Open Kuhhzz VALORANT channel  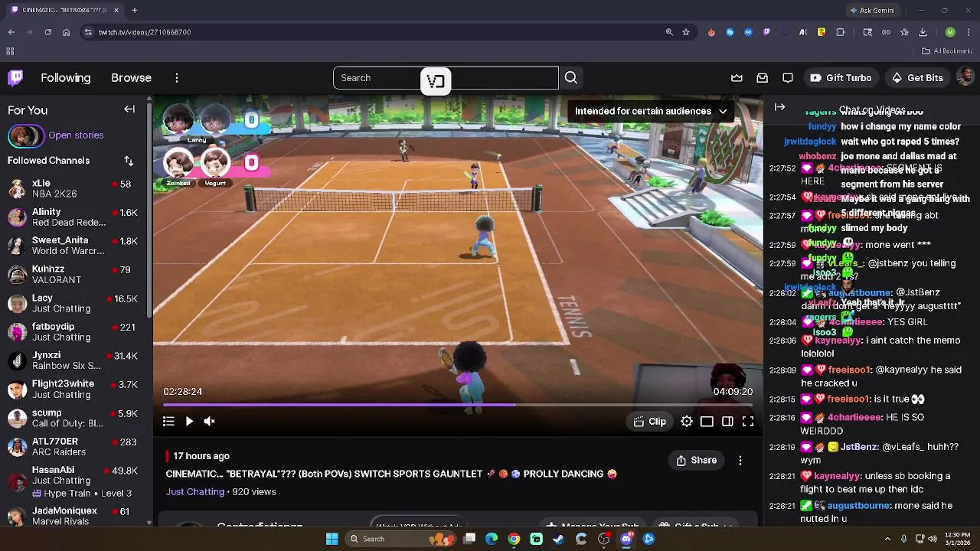pyautogui.click(x=73, y=274)
